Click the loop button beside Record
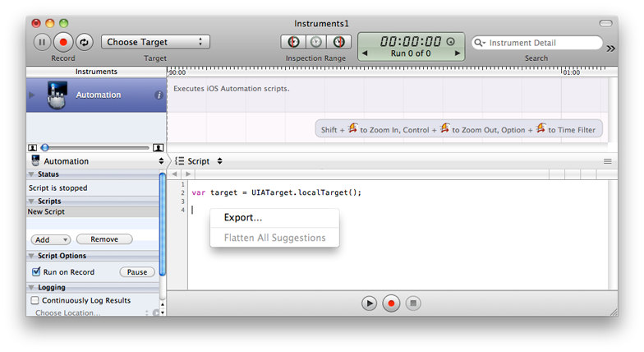The height and width of the screenshot is (352, 644). pyautogui.click(x=84, y=42)
